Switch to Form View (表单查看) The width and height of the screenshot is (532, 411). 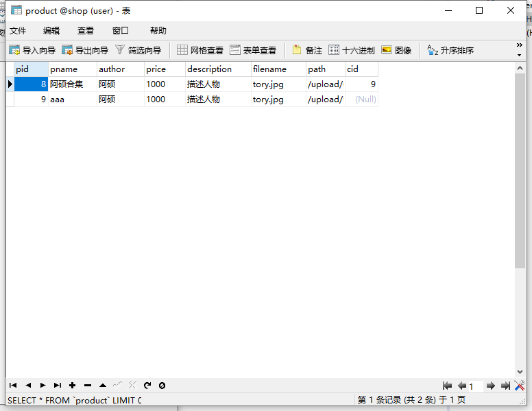click(253, 50)
